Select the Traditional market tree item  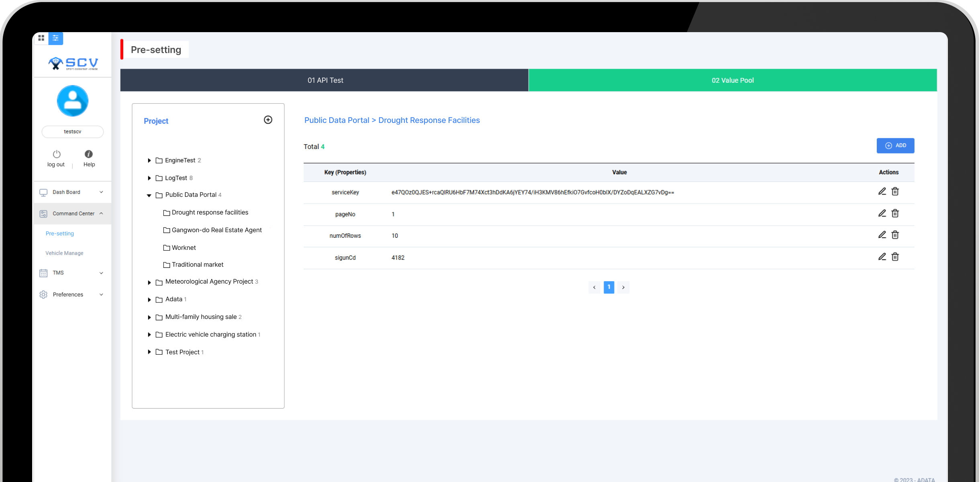(x=193, y=265)
